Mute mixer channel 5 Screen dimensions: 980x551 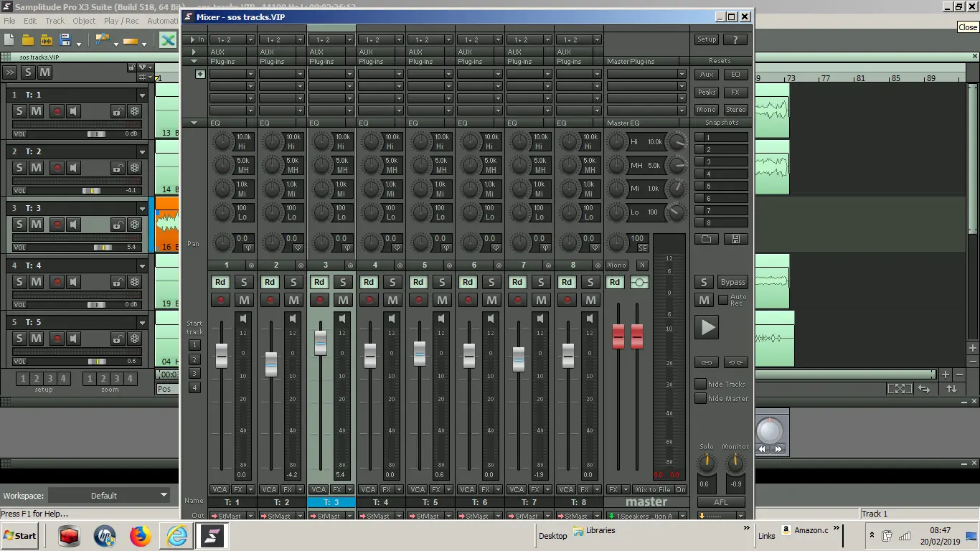tap(442, 300)
